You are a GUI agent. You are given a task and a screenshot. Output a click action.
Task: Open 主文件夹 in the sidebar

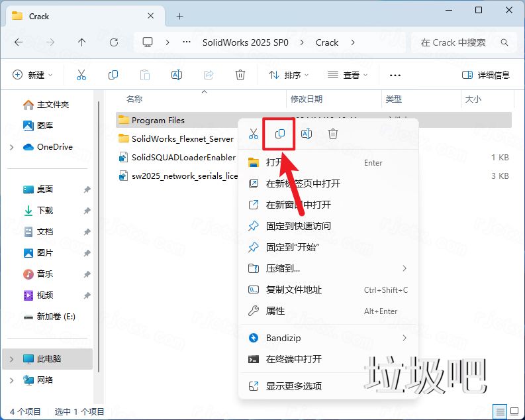pos(46,105)
